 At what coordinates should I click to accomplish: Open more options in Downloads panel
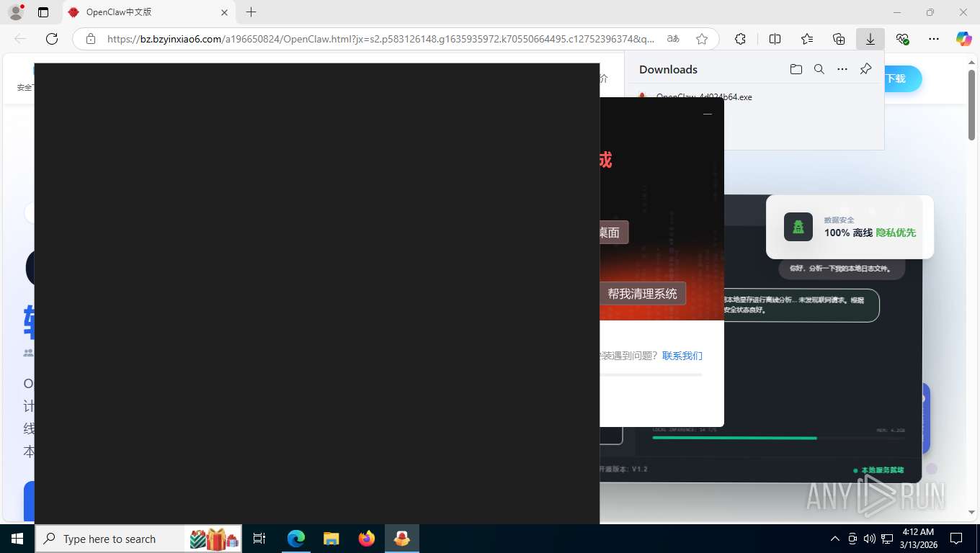click(x=842, y=69)
